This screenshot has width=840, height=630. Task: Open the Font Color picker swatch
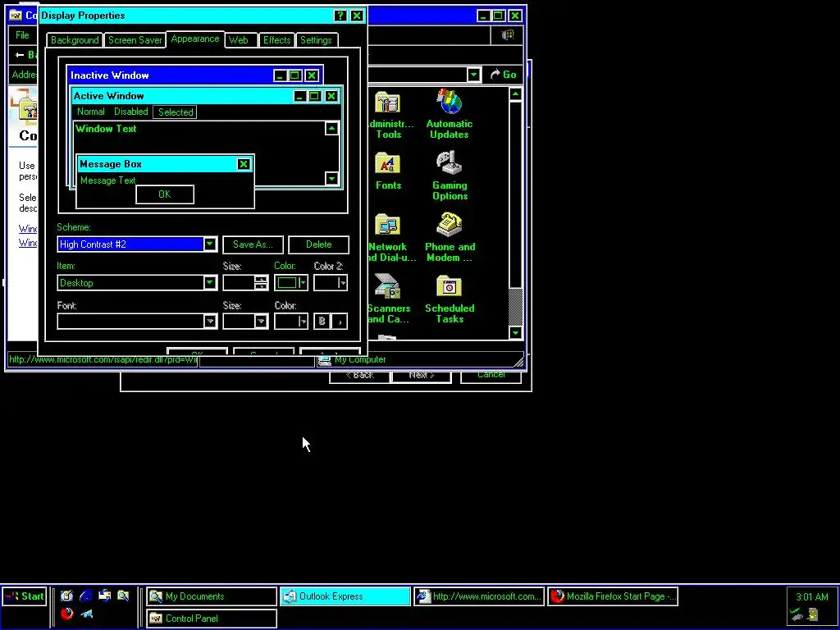[x=291, y=321]
